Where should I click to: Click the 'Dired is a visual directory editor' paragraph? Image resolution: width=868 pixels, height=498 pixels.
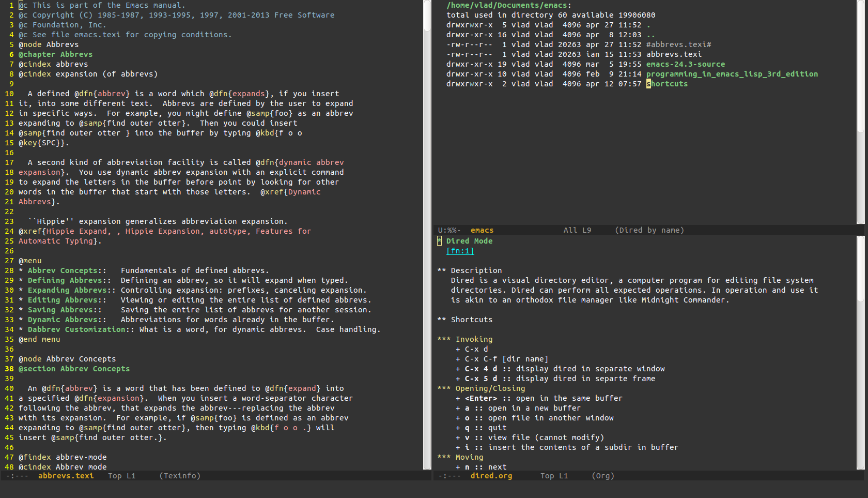pyautogui.click(x=634, y=290)
